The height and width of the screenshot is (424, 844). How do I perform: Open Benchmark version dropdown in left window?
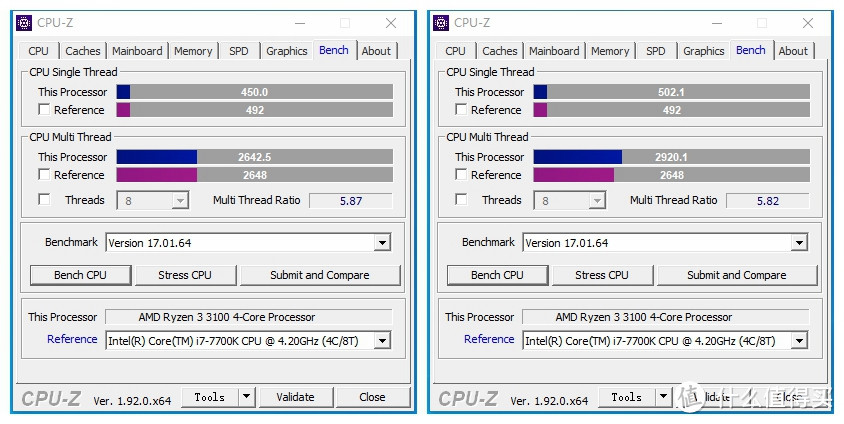click(382, 243)
